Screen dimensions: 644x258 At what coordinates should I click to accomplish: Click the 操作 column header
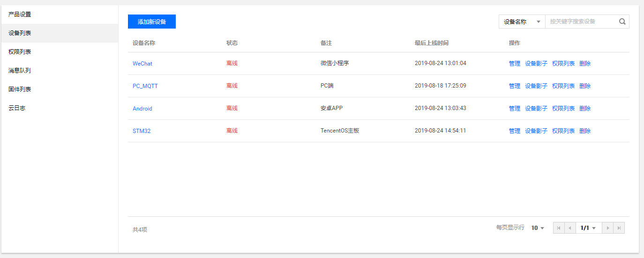(x=515, y=43)
